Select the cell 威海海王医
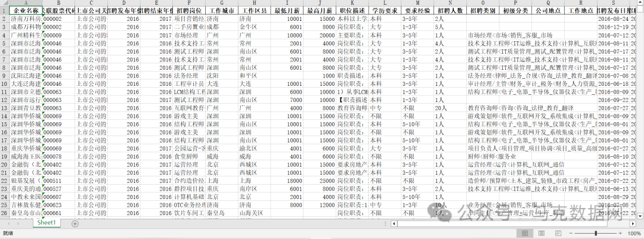The width and height of the screenshot is (644, 239). [x=26, y=157]
